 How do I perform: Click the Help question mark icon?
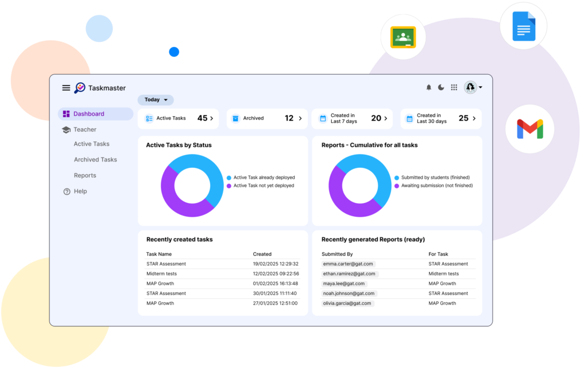(67, 191)
